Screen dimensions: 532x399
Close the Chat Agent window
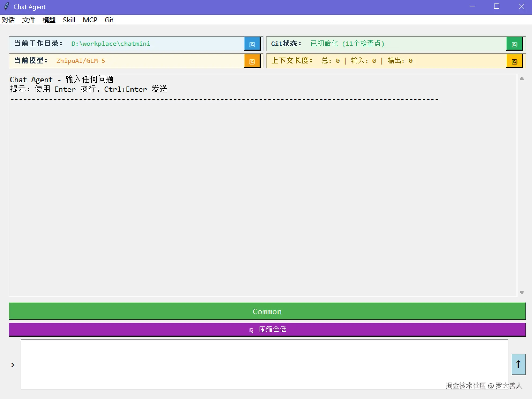pyautogui.click(x=521, y=6)
